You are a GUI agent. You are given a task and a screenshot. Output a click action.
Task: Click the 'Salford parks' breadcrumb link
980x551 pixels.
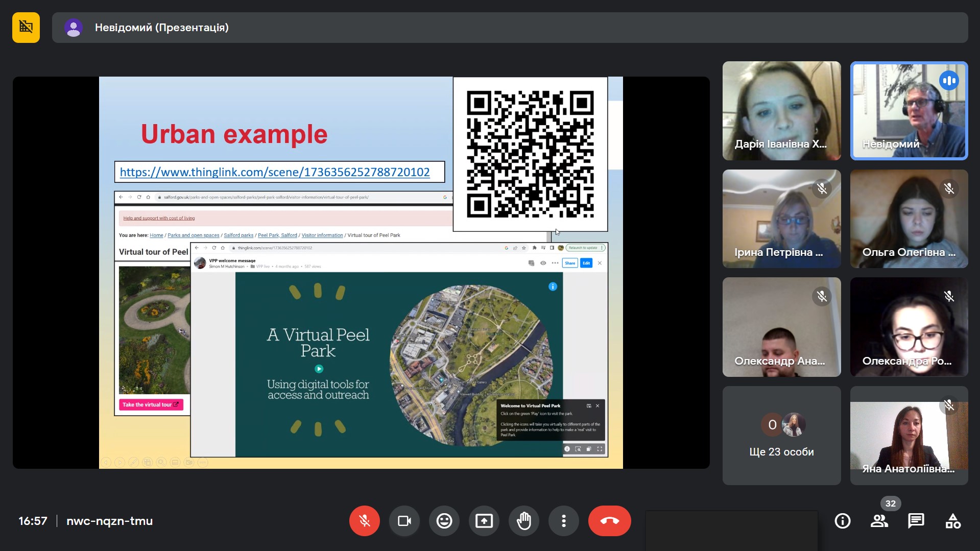[x=238, y=235]
